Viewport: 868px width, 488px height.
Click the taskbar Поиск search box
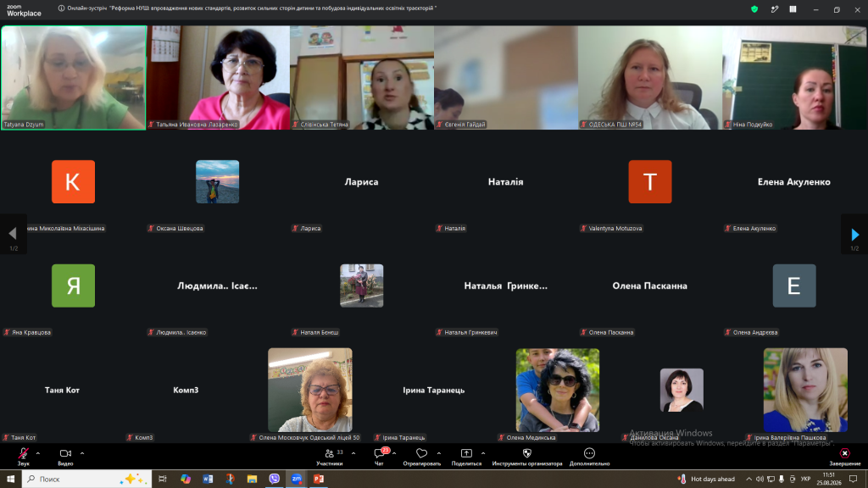pyautogui.click(x=87, y=479)
